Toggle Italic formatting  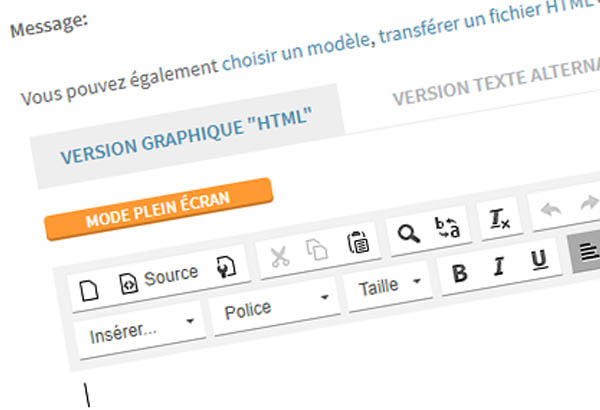499,267
